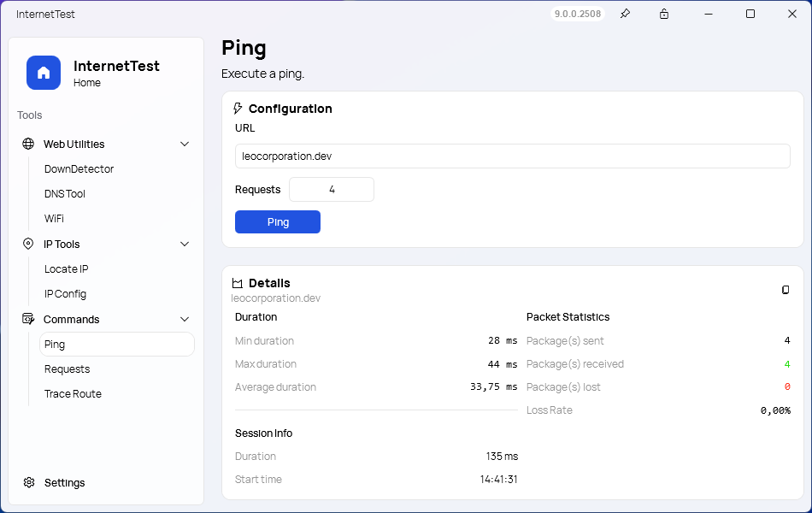812x513 pixels.
Task: Click the Tools section label
Action: click(x=30, y=115)
